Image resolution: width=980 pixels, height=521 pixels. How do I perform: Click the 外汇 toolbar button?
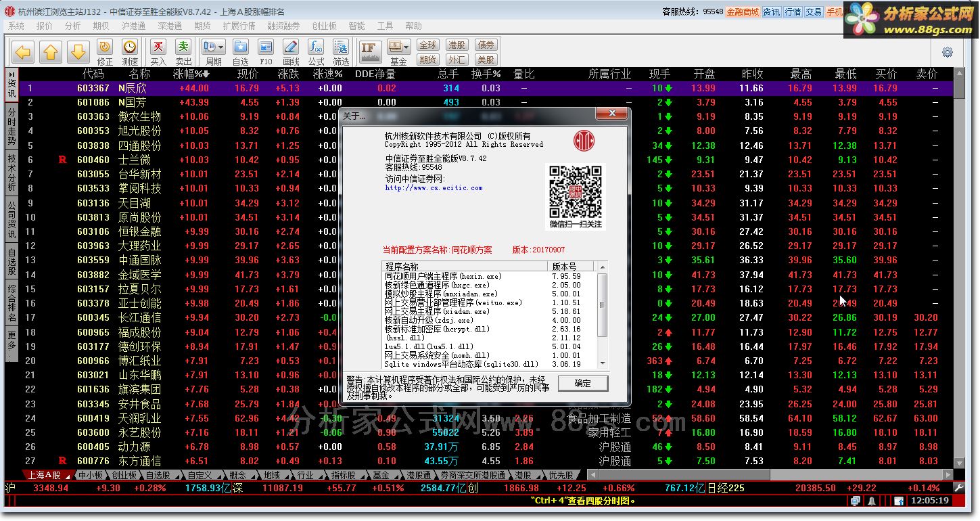tap(457, 60)
